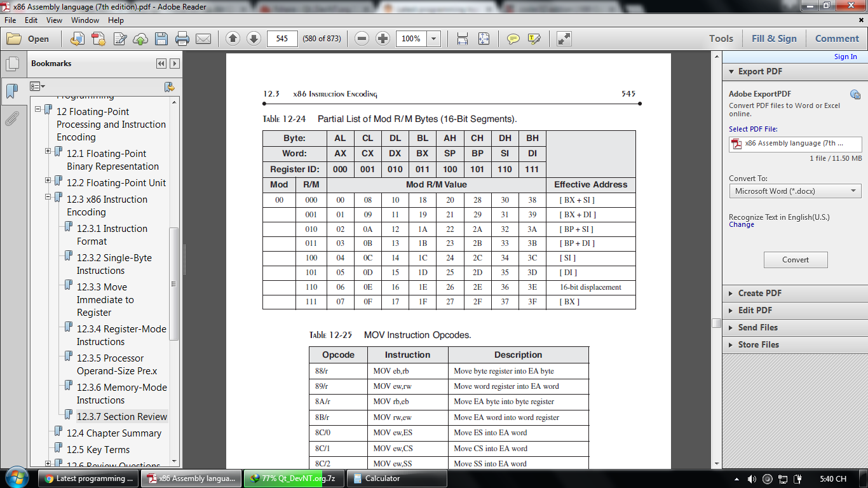This screenshot has height=488, width=868.
Task: Click the page number input field
Action: (282, 39)
